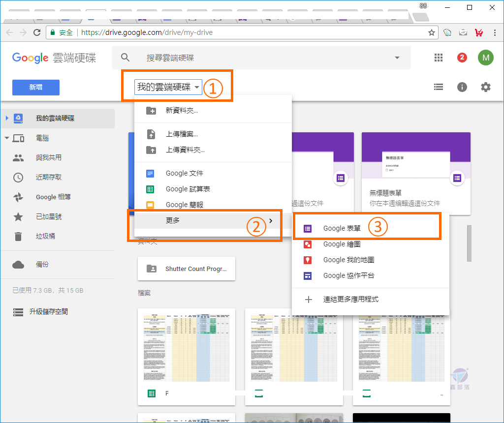Open the 無標題表單 form card

tap(416, 174)
